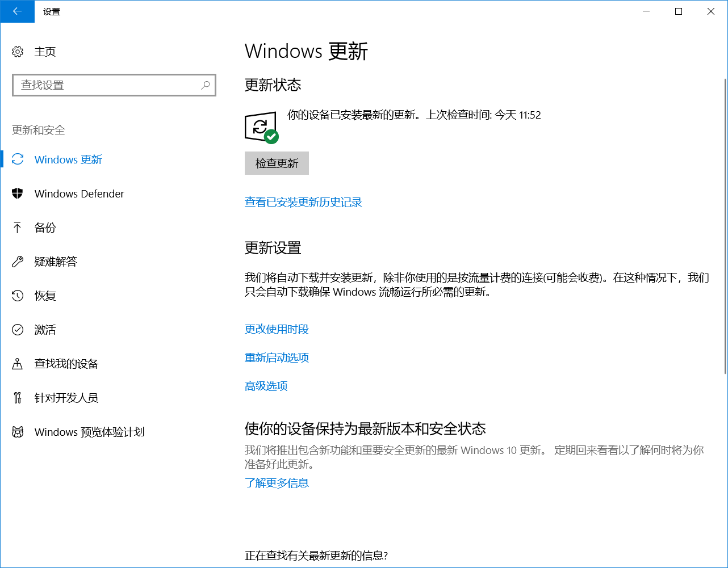The height and width of the screenshot is (568, 728).
Task: Click the Windows 更新 sync arrows icon
Action: click(x=18, y=159)
